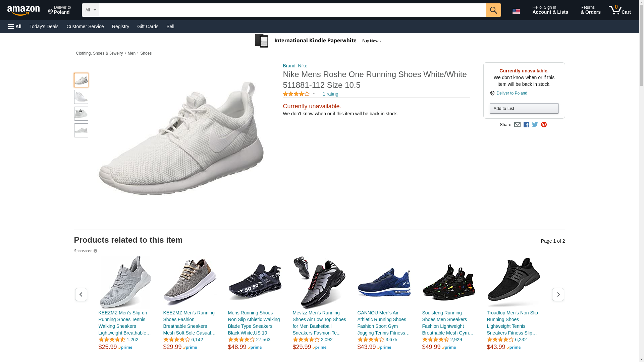This screenshot has width=644, height=362.
Task: Click the Amazon logo
Action: click(x=23, y=10)
